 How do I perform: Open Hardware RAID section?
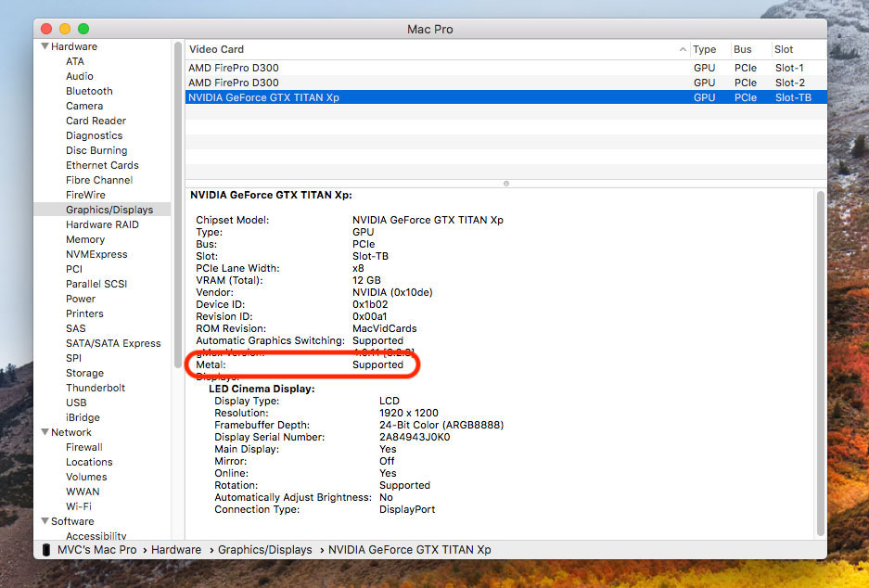click(x=102, y=224)
